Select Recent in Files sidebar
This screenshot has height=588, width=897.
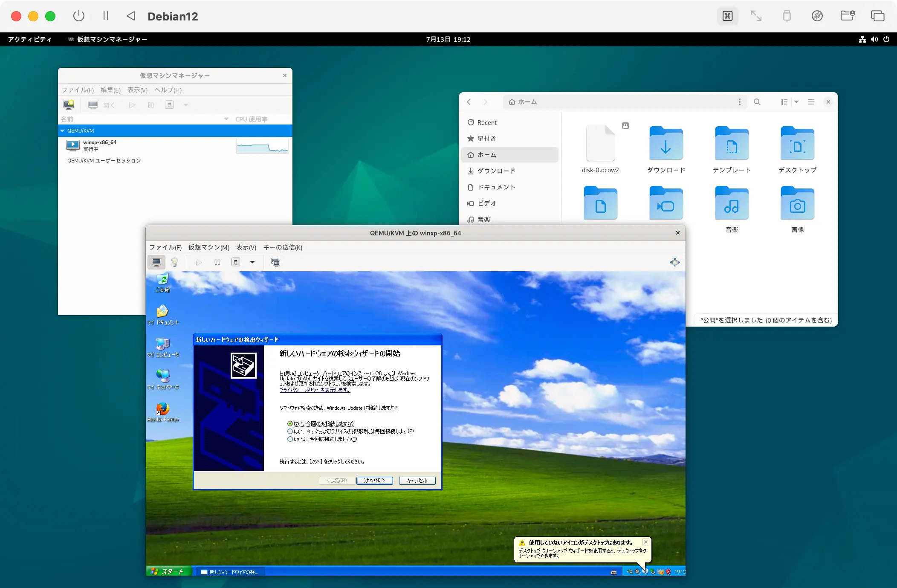510,123
